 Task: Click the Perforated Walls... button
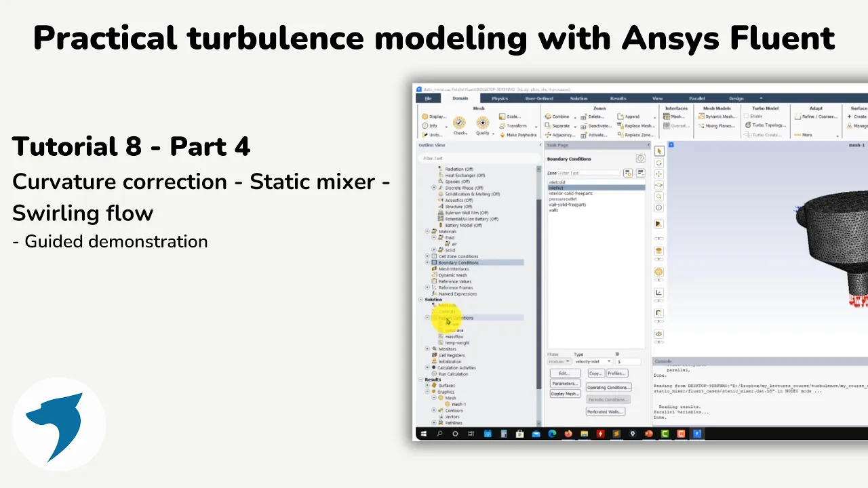point(606,411)
